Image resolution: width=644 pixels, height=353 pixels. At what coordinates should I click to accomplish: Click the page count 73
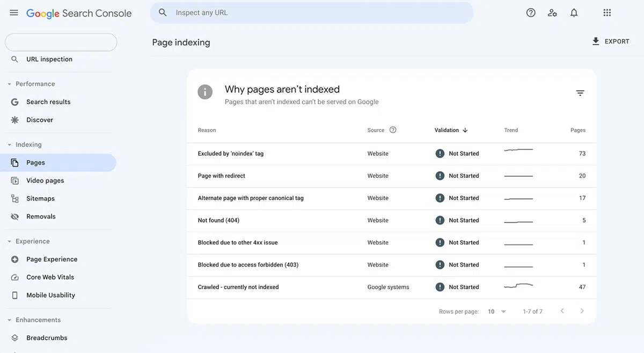(582, 154)
